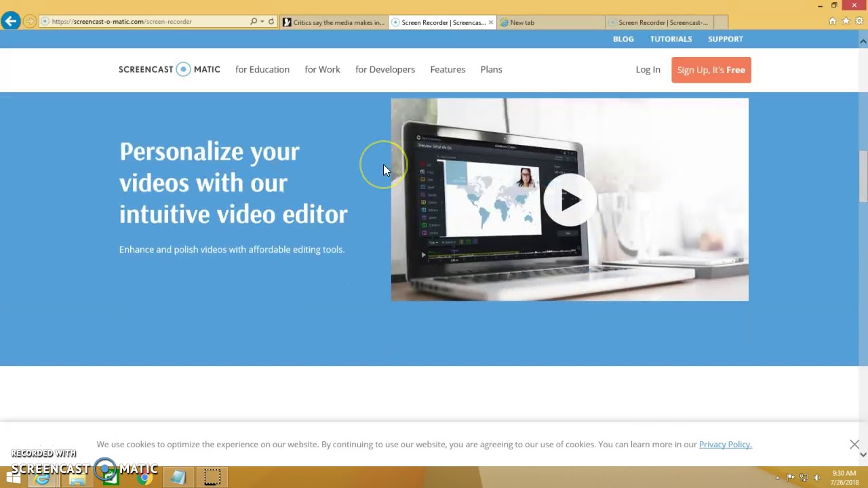Open the Action Center flag icon
868x488 pixels.
click(x=791, y=478)
